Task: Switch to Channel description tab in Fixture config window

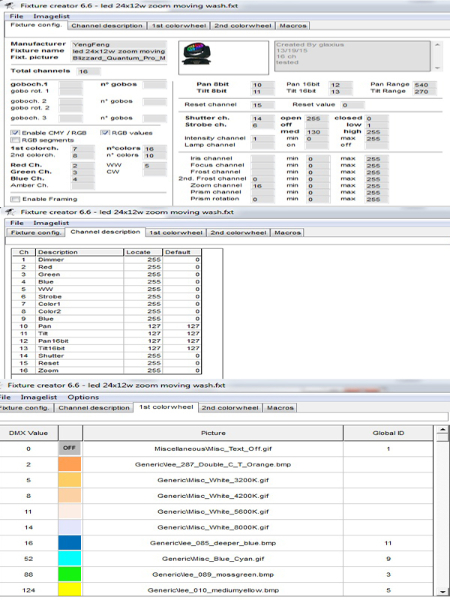Action: pos(107,26)
